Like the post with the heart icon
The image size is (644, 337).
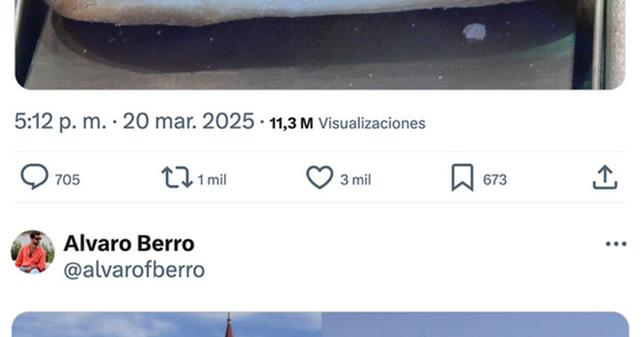[320, 177]
